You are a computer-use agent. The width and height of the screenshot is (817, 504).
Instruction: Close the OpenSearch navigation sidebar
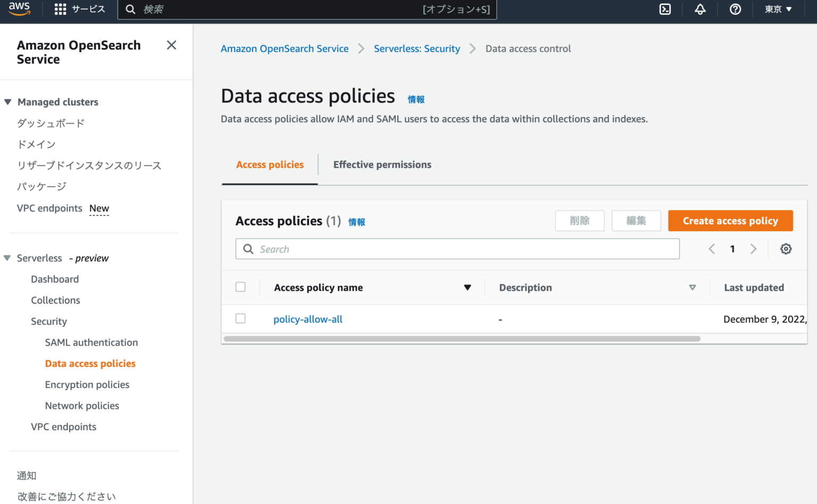click(171, 45)
